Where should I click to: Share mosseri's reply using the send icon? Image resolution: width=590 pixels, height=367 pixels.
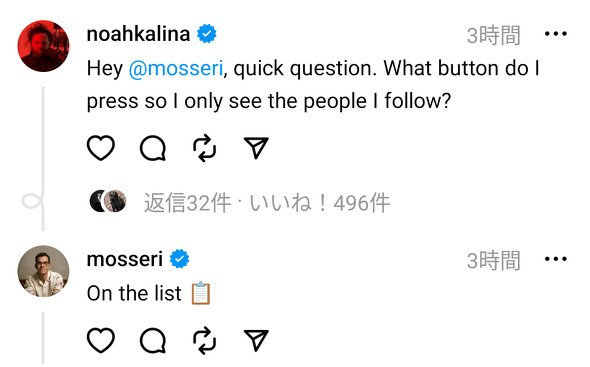256,340
